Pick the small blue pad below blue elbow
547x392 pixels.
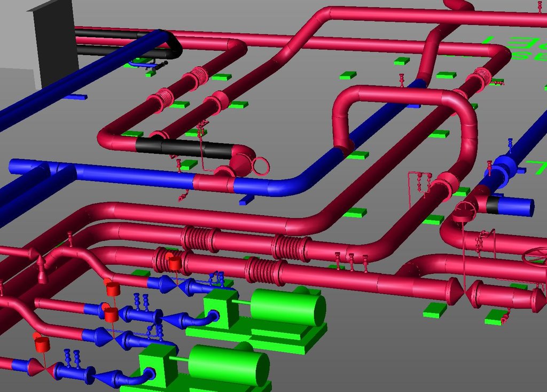click(x=246, y=200)
